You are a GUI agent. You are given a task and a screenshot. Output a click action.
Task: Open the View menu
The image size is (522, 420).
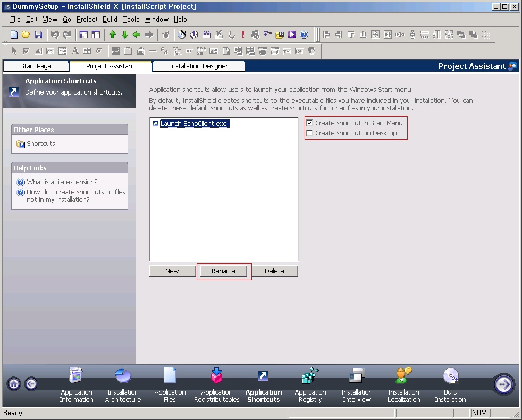pos(50,19)
